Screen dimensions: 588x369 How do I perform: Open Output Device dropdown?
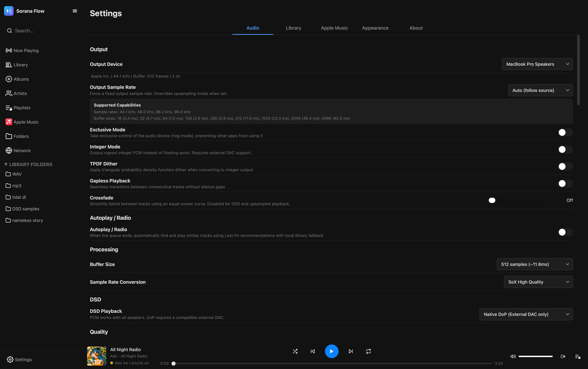click(537, 64)
